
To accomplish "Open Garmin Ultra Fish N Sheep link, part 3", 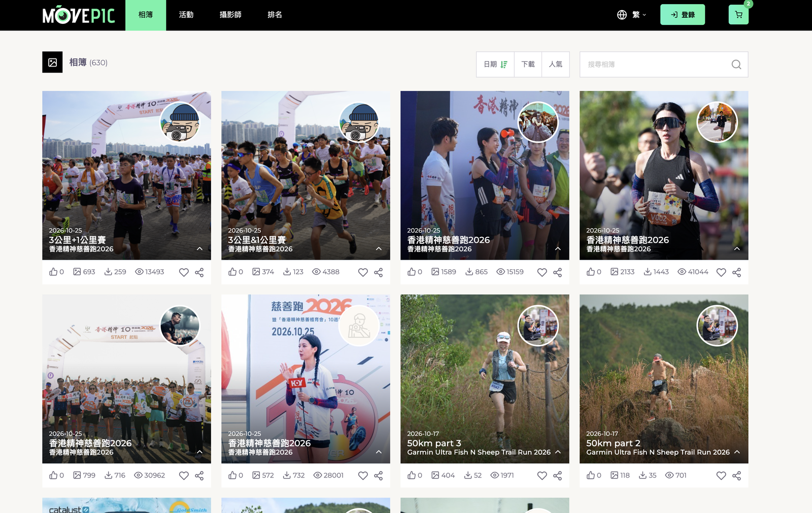I will pyautogui.click(x=479, y=452).
